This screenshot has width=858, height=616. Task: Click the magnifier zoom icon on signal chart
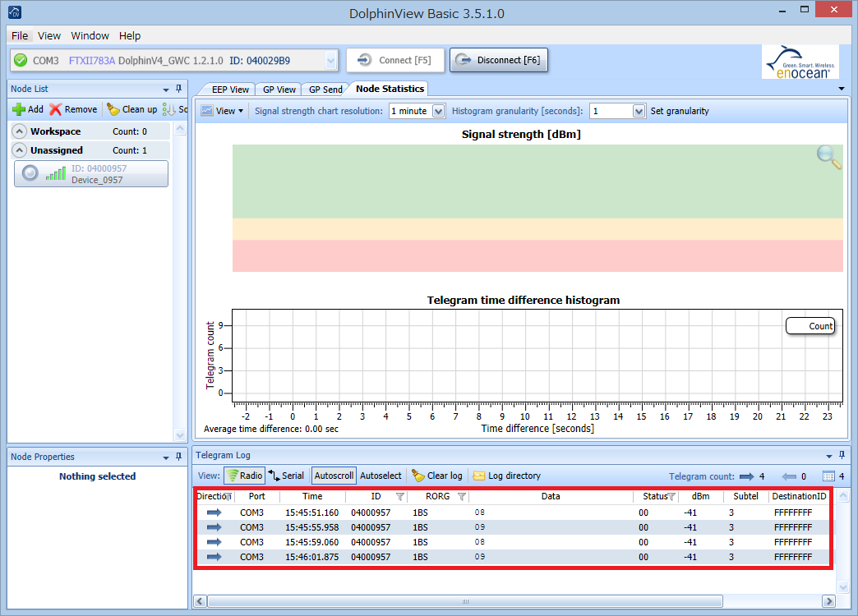pos(829,157)
